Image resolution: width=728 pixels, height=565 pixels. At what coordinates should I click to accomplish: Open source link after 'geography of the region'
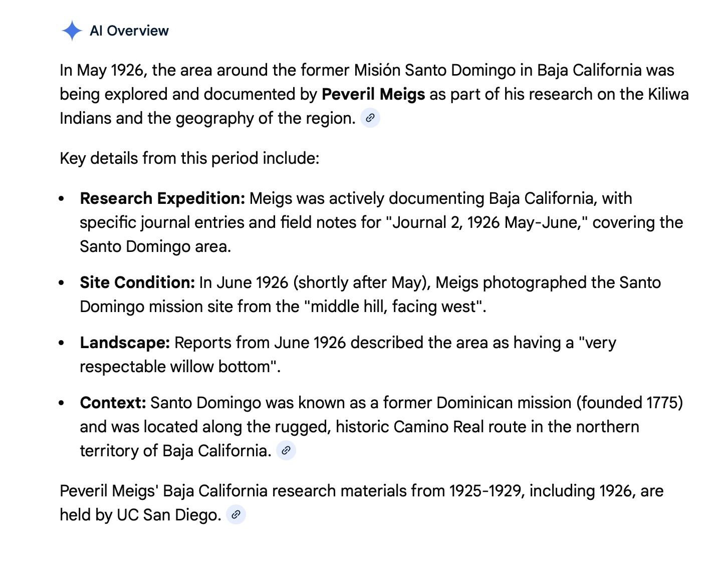point(370,118)
